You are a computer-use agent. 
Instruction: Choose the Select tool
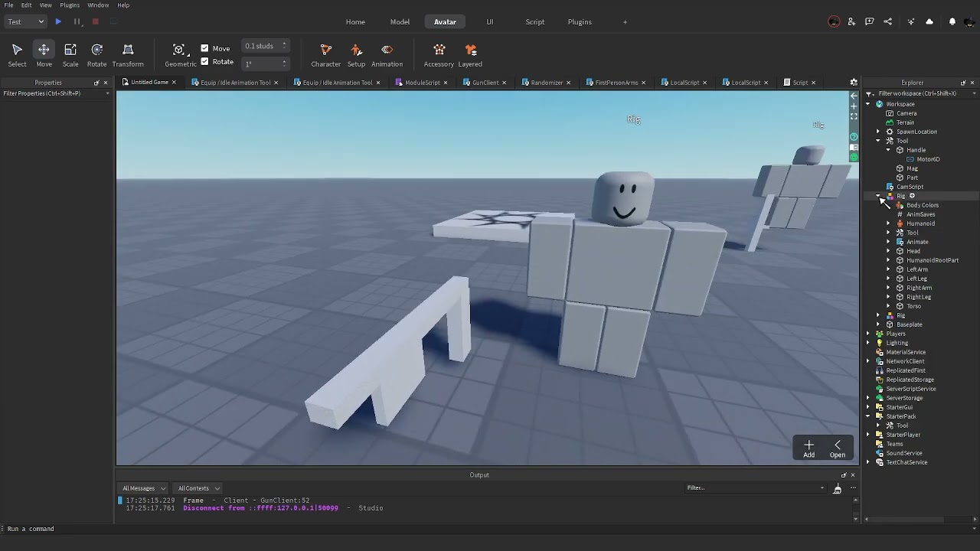17,55
